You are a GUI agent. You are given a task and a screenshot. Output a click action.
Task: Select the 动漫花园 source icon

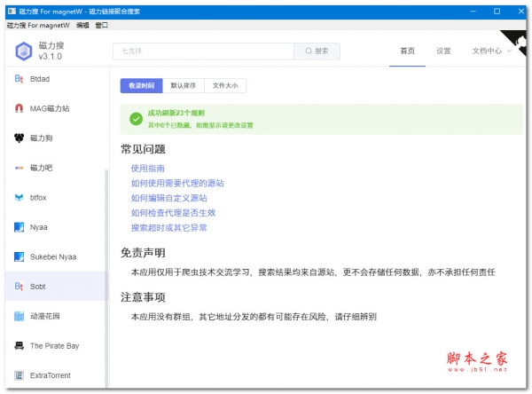(x=19, y=316)
